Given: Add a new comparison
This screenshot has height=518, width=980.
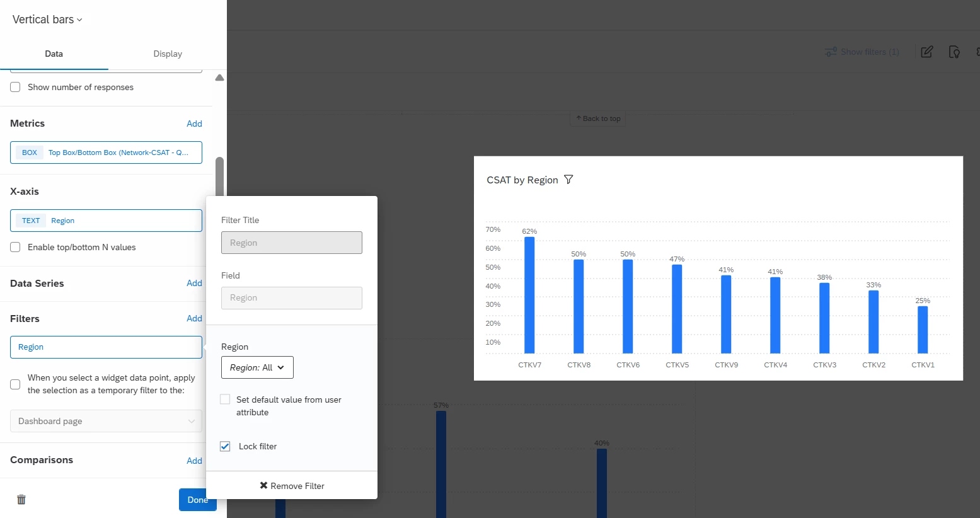Looking at the screenshot, I should click(194, 461).
